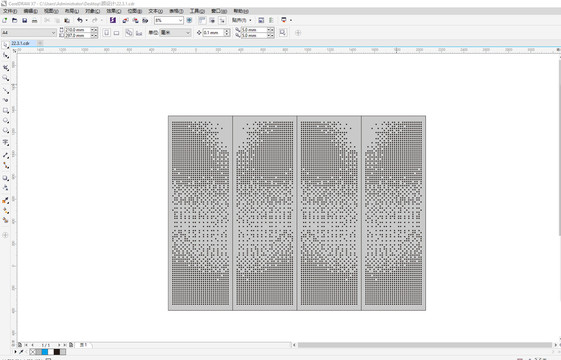Screen dimensions: 561x360
Task: Expand the Undo history dropdown arrow
Action: tap(87, 20)
